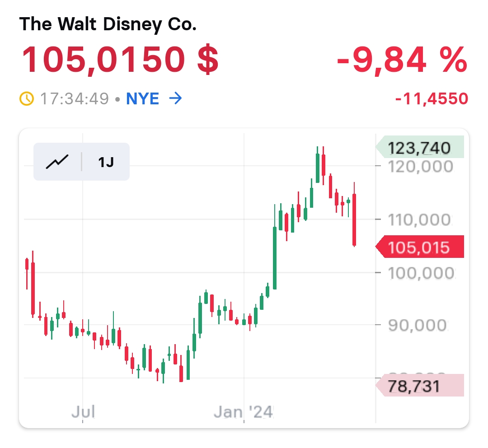Click the 105,0150 $ price headline

click(x=120, y=60)
